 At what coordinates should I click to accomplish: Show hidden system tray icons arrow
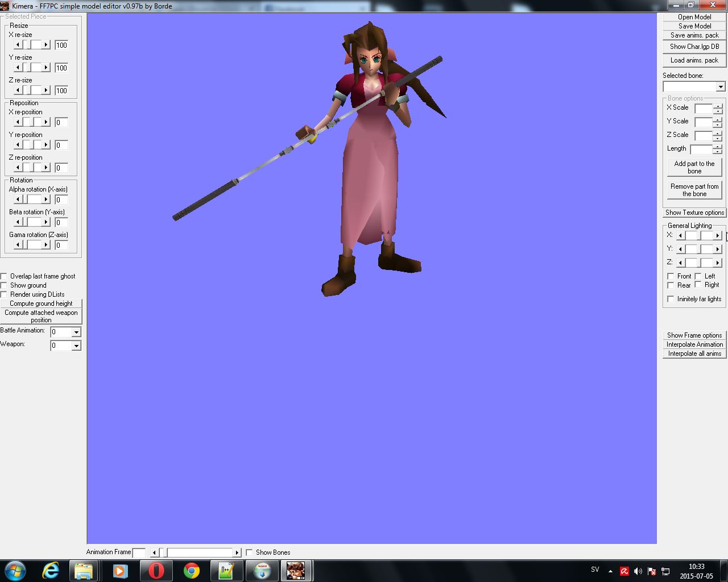click(610, 571)
